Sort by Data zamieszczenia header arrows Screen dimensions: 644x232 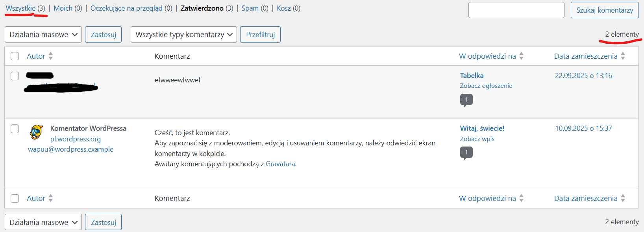click(x=623, y=56)
